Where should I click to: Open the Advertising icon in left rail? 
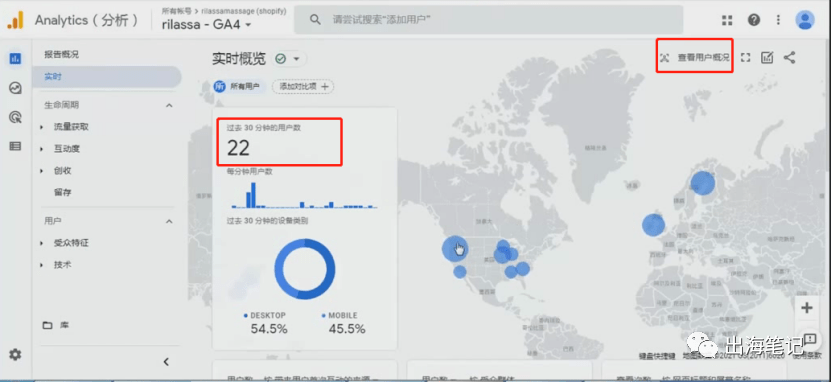pos(15,117)
